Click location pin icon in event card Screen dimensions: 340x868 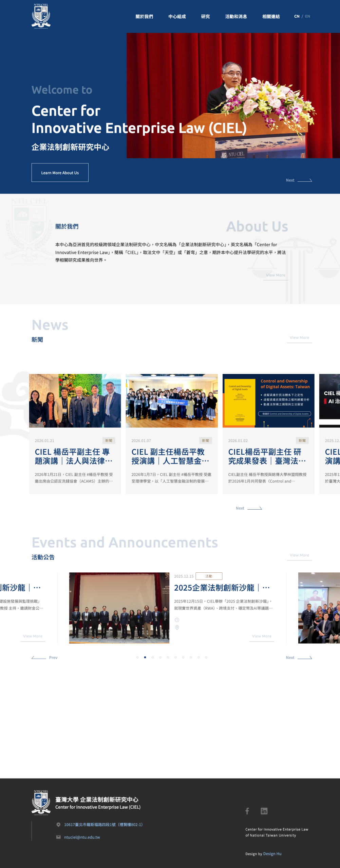tap(177, 628)
